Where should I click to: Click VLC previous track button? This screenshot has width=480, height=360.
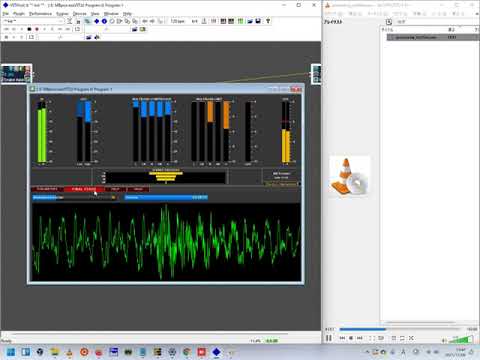pyautogui.click(x=342, y=338)
